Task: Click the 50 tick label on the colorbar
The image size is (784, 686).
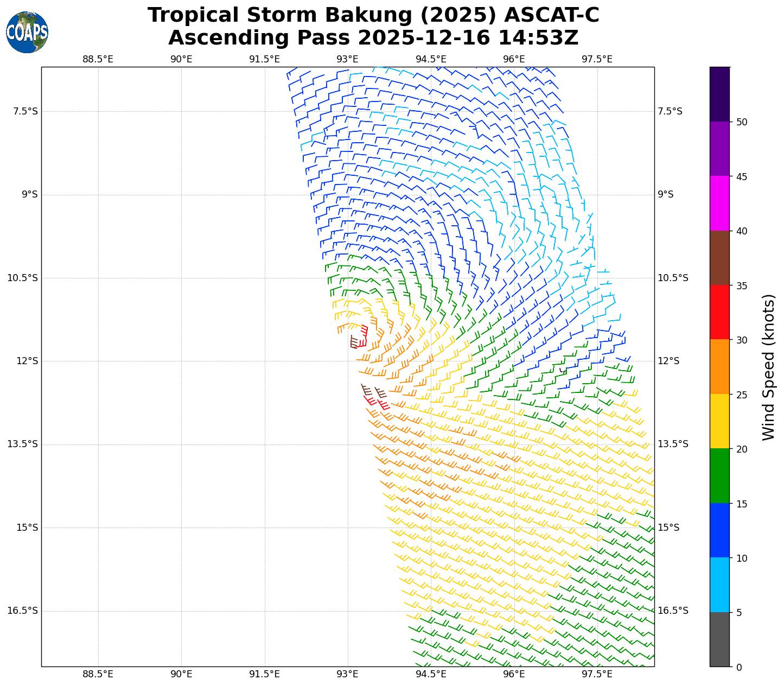Action: (741, 122)
